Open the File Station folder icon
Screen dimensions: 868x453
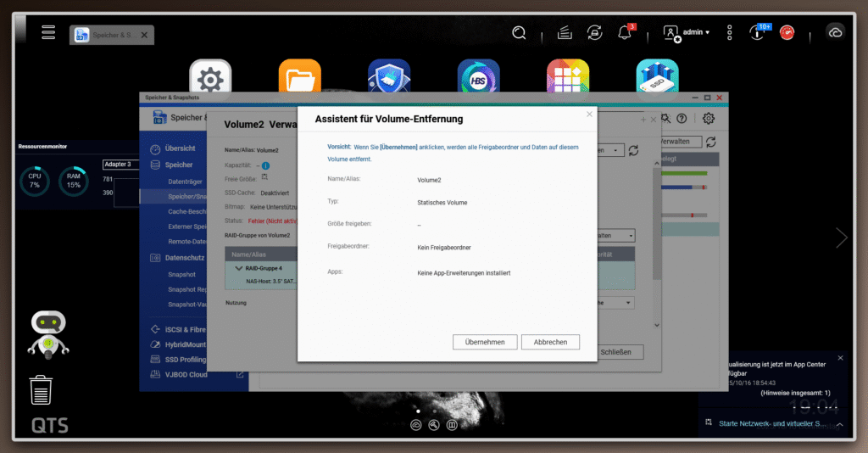pyautogui.click(x=300, y=80)
